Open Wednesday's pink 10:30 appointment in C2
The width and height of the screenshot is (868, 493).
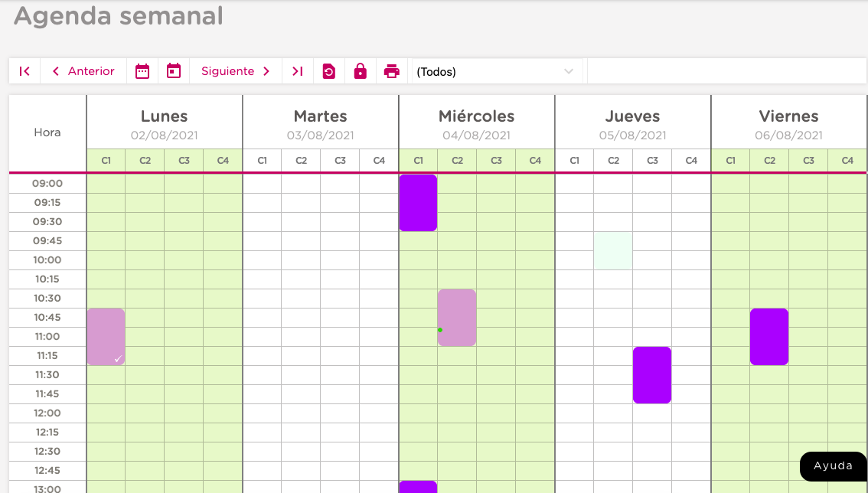click(x=457, y=317)
